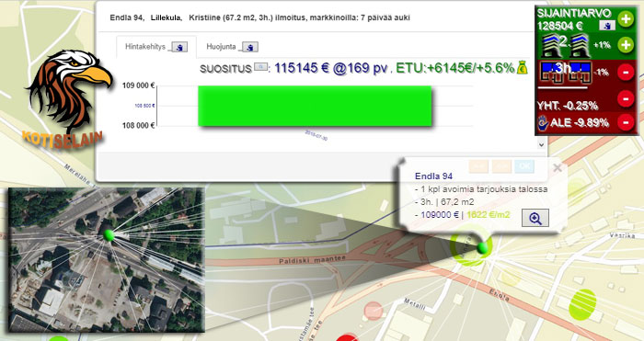
Task: Click the red minus next to -1%
Action: tap(626, 73)
